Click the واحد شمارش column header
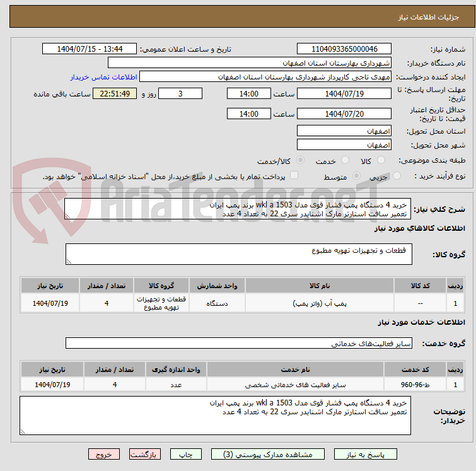This screenshot has height=471, width=476. 217,286
